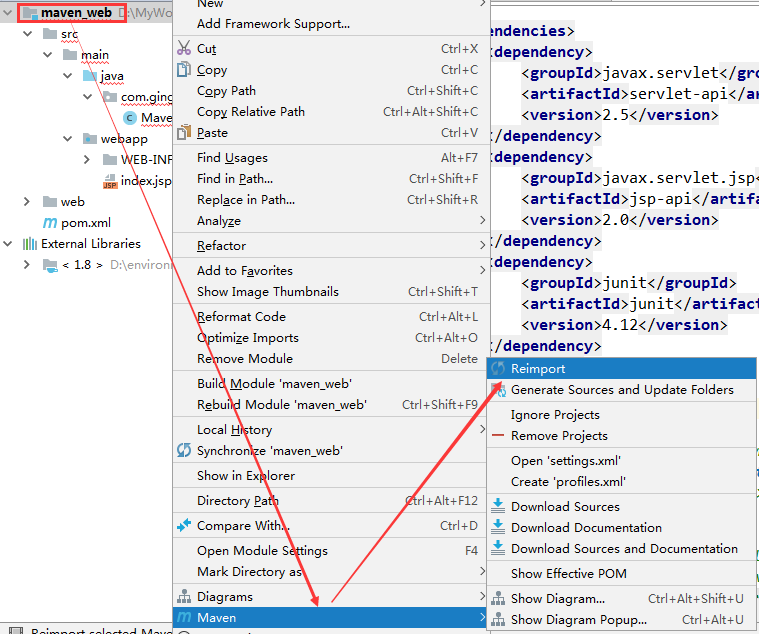This screenshot has height=634, width=759.
Task: Click the webapp folder icon
Action: tap(90, 139)
